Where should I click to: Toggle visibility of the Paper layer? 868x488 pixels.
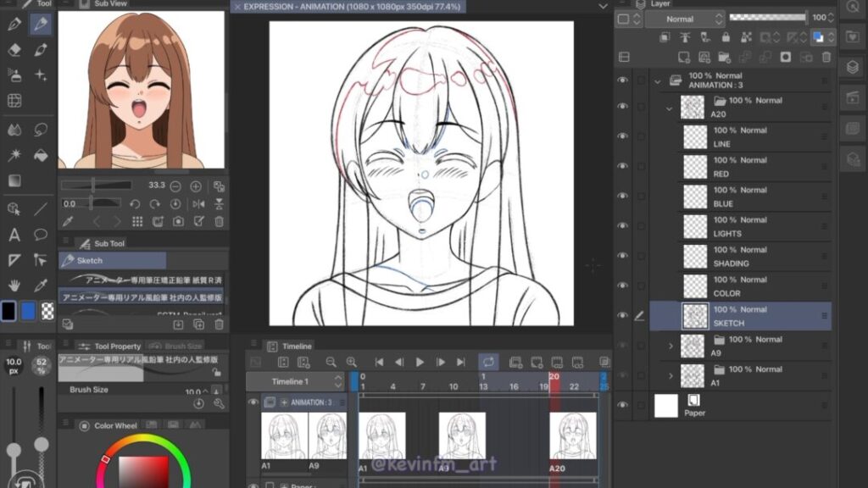[623, 405]
